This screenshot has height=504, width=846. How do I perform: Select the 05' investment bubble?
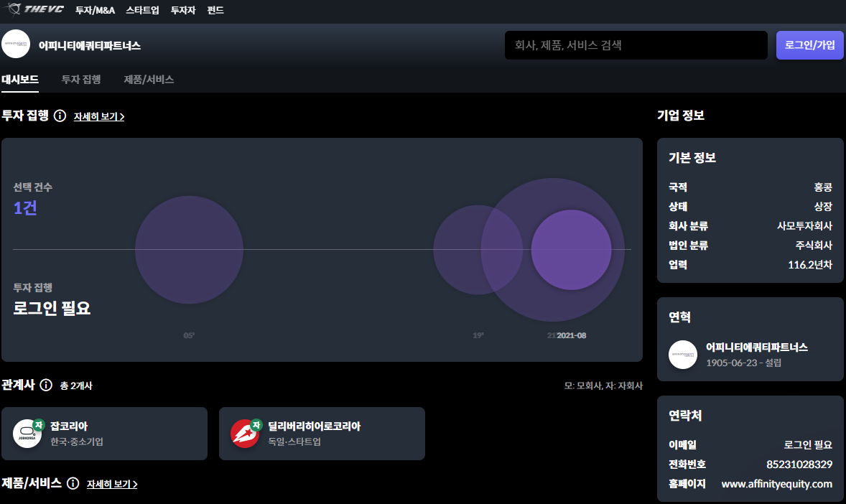(x=189, y=250)
